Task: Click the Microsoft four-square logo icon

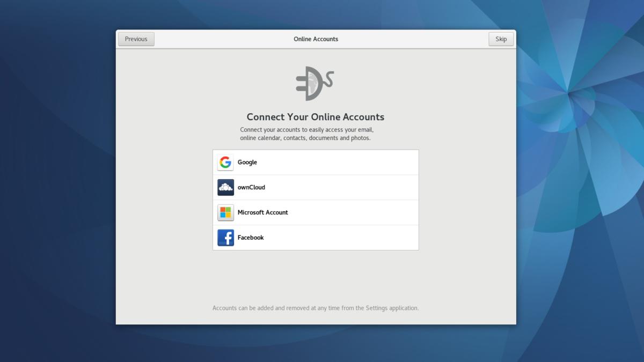Action: coord(225,212)
